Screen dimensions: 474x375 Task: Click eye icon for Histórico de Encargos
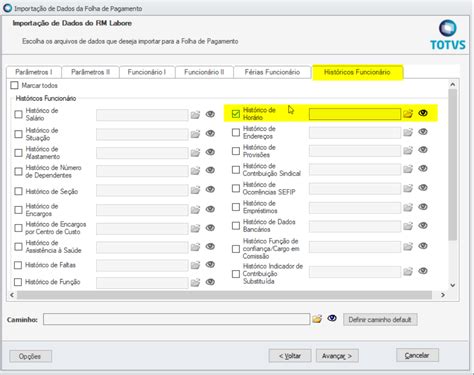pos(210,209)
